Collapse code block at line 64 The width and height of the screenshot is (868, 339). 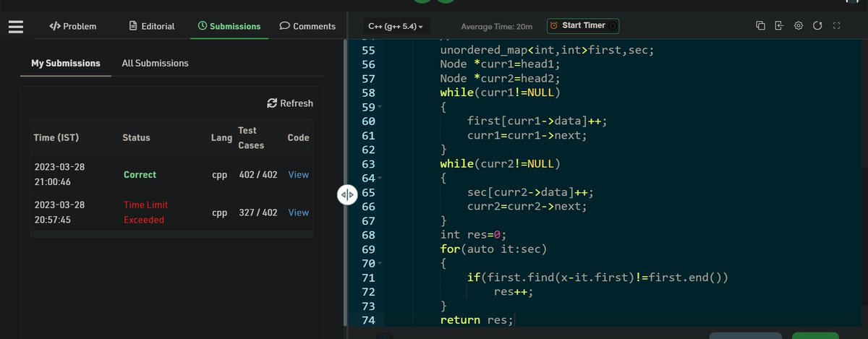tap(380, 178)
